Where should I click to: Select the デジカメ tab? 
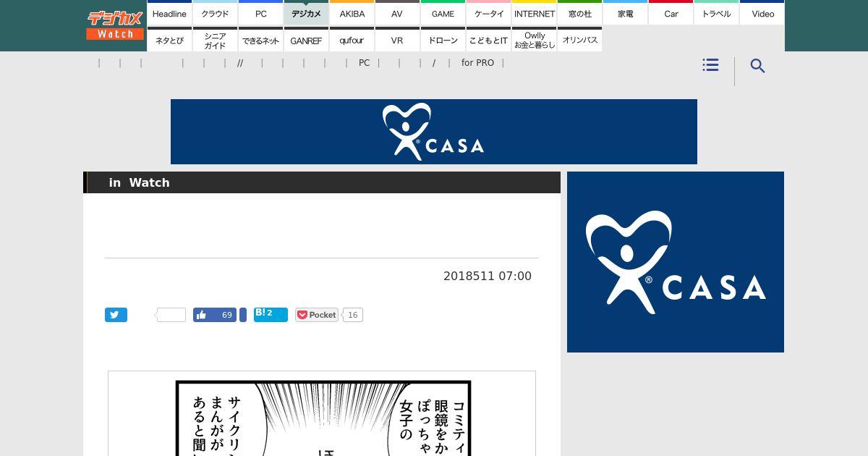click(306, 13)
